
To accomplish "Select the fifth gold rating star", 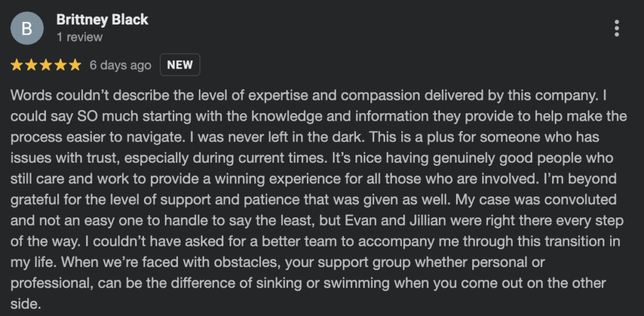I will tap(75, 65).
